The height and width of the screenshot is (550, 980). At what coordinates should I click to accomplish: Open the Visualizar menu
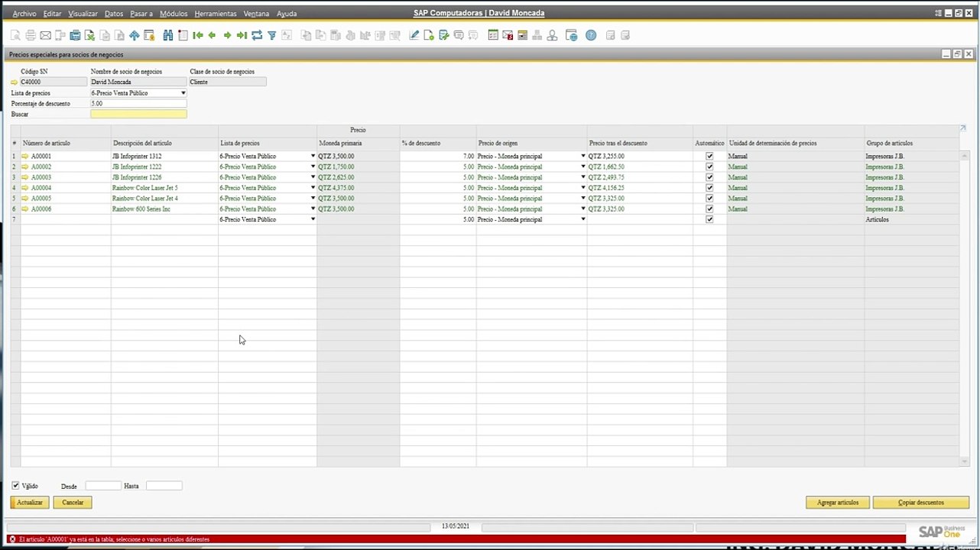tap(83, 14)
